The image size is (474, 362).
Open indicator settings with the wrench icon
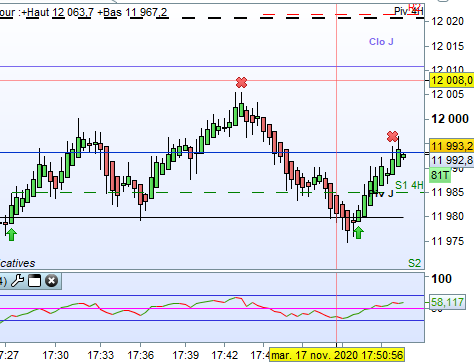(18, 281)
